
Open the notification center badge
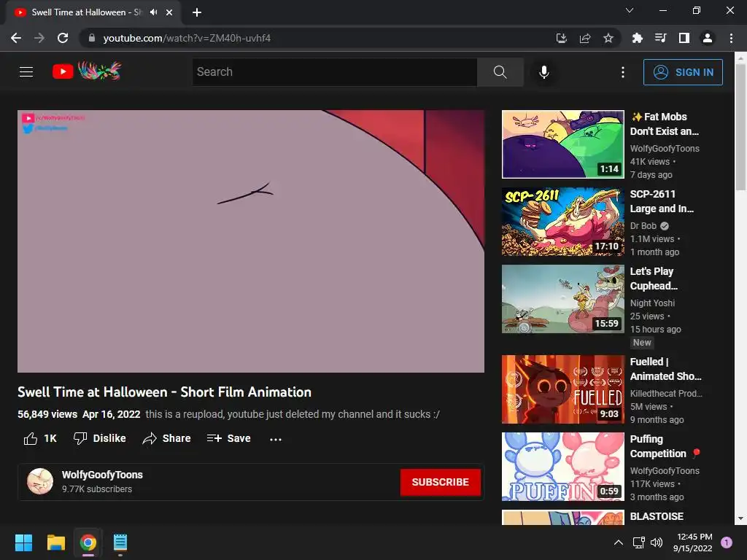click(x=727, y=542)
